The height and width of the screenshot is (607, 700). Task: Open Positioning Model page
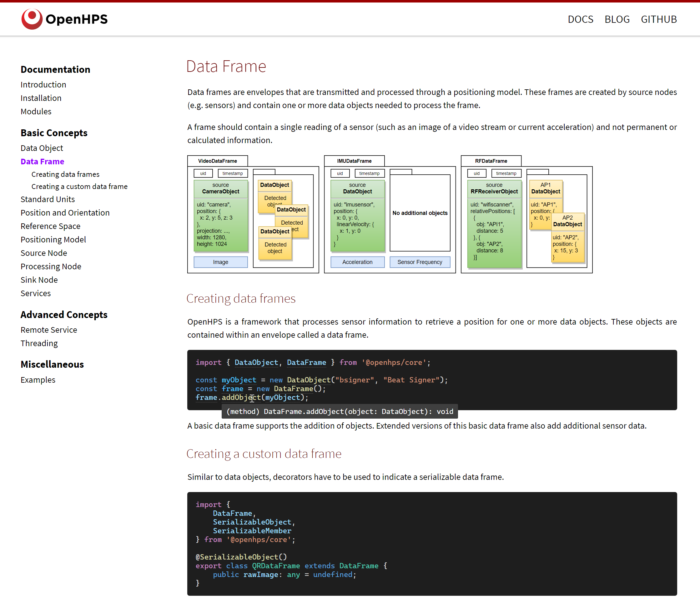click(x=53, y=240)
